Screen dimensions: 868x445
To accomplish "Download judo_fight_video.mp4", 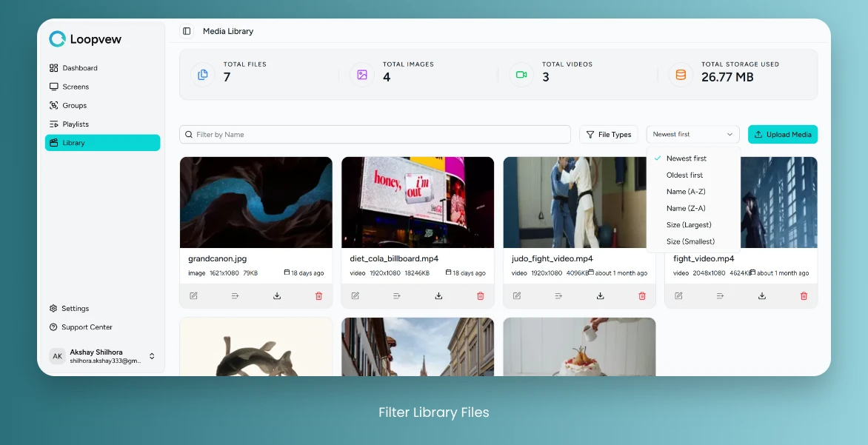I will (600, 296).
